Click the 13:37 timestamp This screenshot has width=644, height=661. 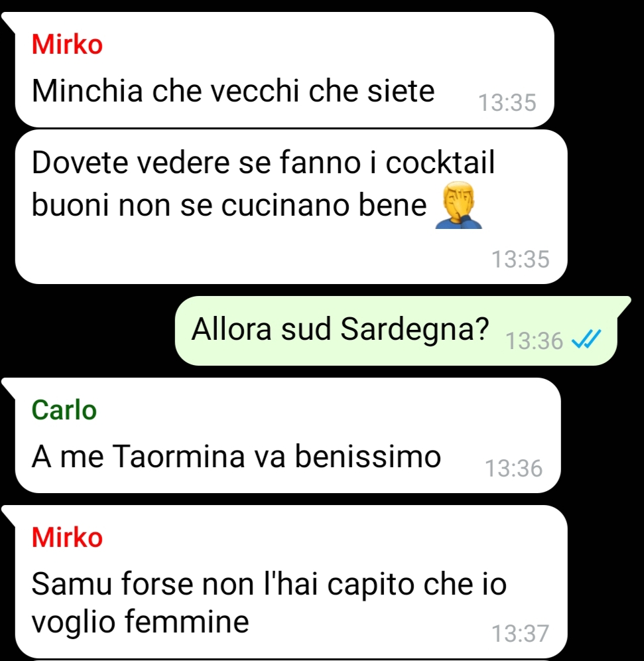pyautogui.click(x=520, y=634)
